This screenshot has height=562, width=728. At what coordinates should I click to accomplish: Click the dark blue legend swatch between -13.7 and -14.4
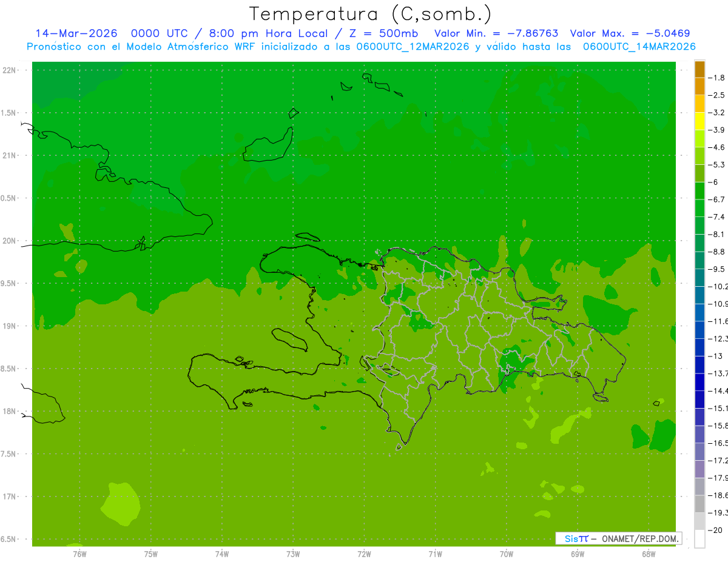[x=699, y=382]
